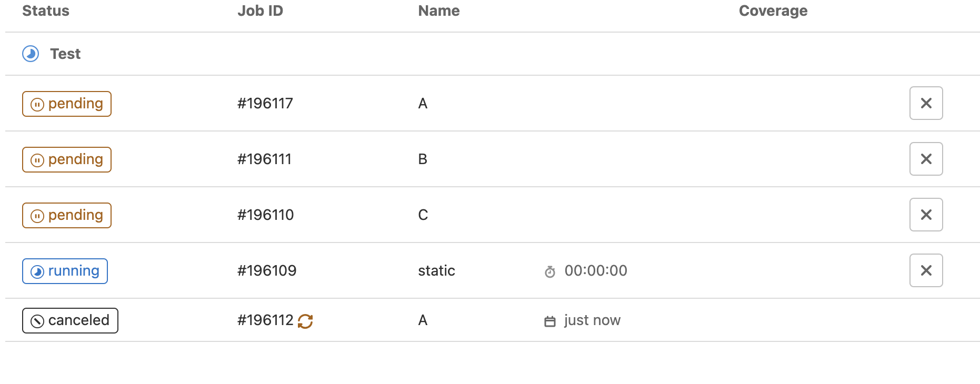Open the running status badge
Screen dimensions: 980x384
(65, 271)
